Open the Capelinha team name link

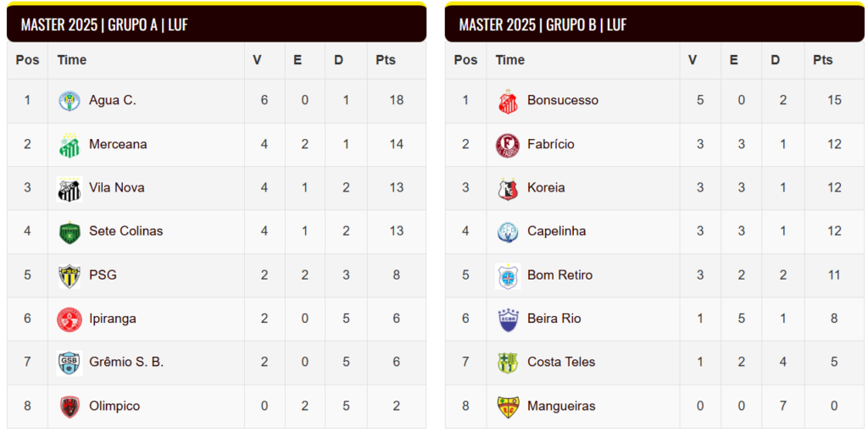point(556,231)
